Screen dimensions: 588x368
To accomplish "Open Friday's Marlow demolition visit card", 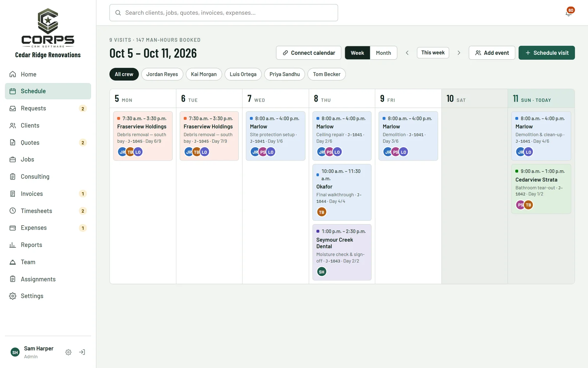I will [x=408, y=136].
